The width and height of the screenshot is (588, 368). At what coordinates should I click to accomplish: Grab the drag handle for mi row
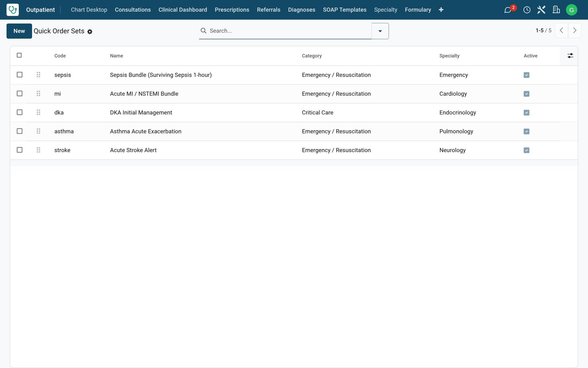tap(38, 93)
